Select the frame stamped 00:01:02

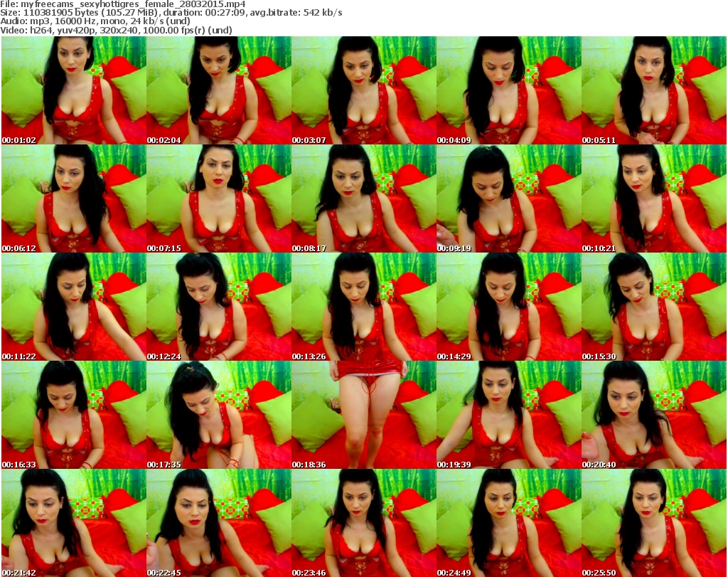(74, 90)
